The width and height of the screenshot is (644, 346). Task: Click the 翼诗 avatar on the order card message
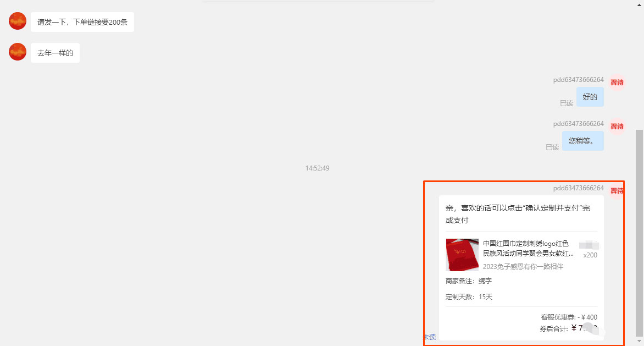point(617,189)
